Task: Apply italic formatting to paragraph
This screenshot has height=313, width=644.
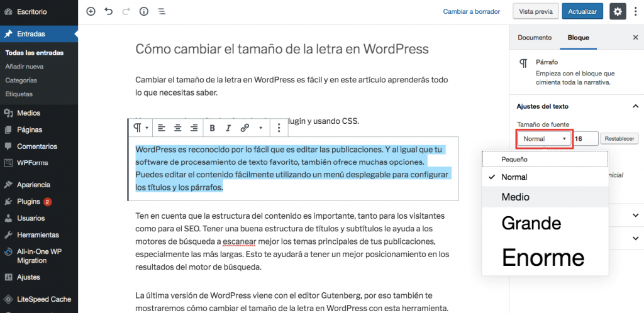Action: [x=228, y=128]
